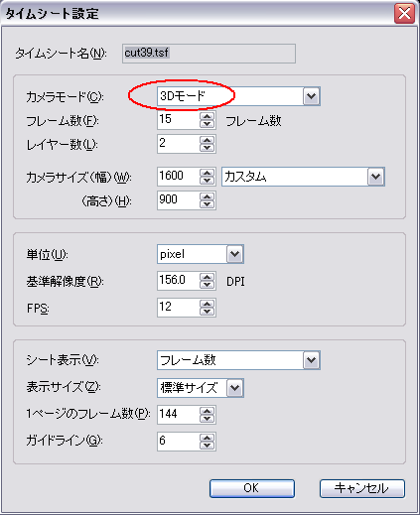Decrease the レイヤー数 layer count value
Viewport: 420px width, 515px height.
click(x=208, y=148)
